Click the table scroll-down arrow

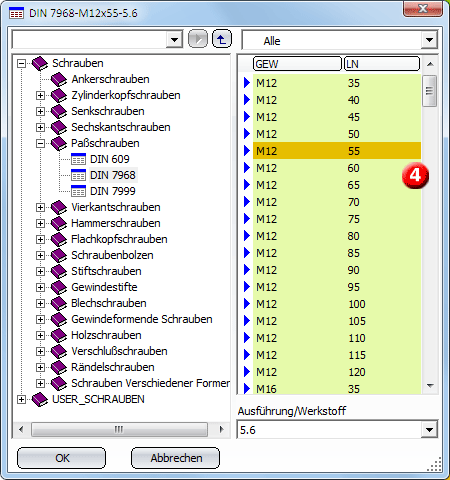tap(430, 386)
